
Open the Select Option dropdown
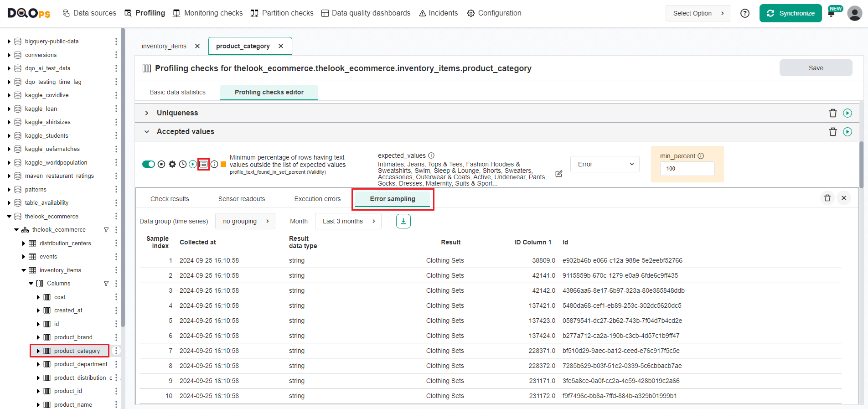coord(697,13)
